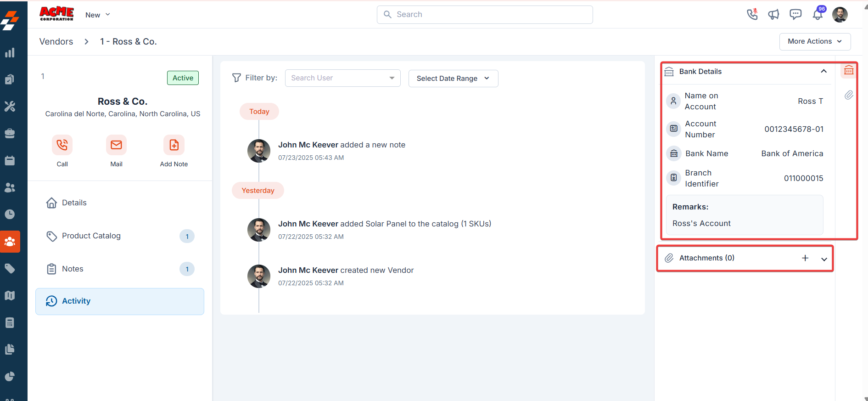Screen dimensions: 868x401
Task: Open the megaphone announcements icon
Action: pos(773,15)
